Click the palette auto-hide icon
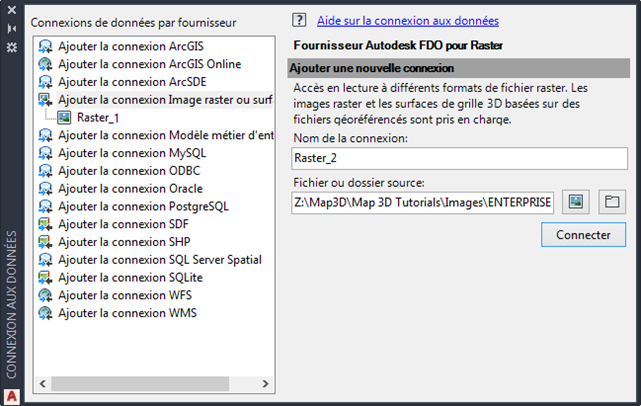This screenshot has width=641, height=406. pos(12,29)
